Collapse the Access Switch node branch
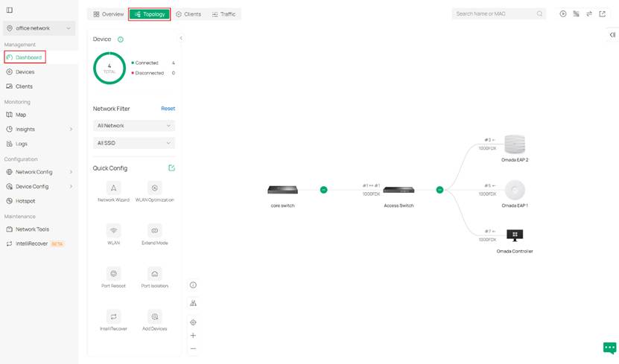The image size is (619, 364). 439,190
